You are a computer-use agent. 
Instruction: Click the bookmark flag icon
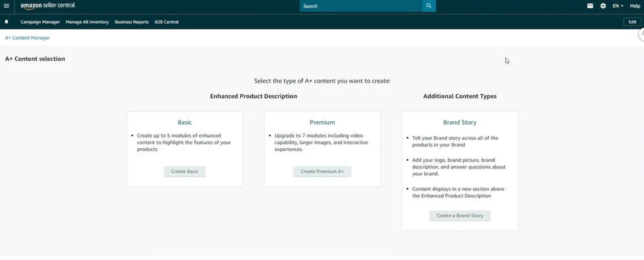(x=6, y=22)
